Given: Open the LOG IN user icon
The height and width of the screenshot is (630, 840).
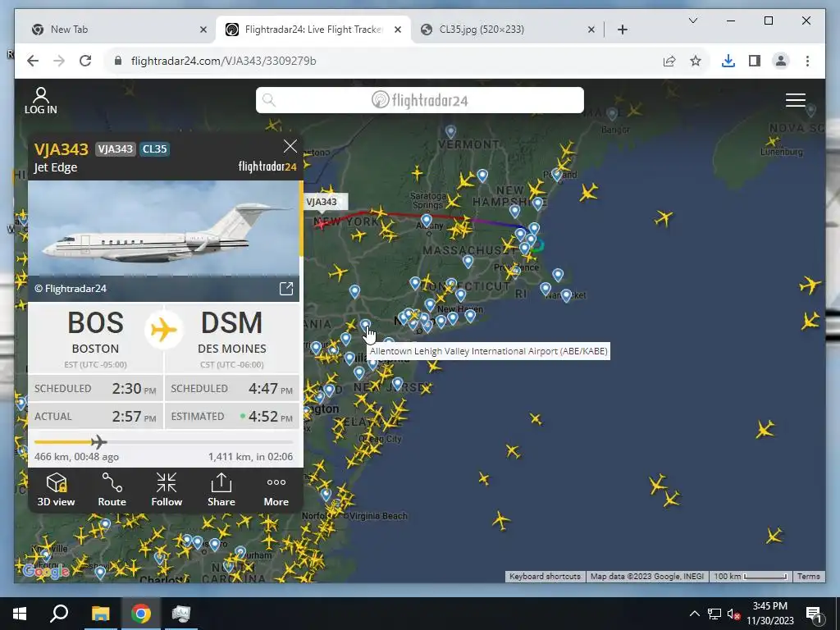Looking at the screenshot, I should click(41, 101).
